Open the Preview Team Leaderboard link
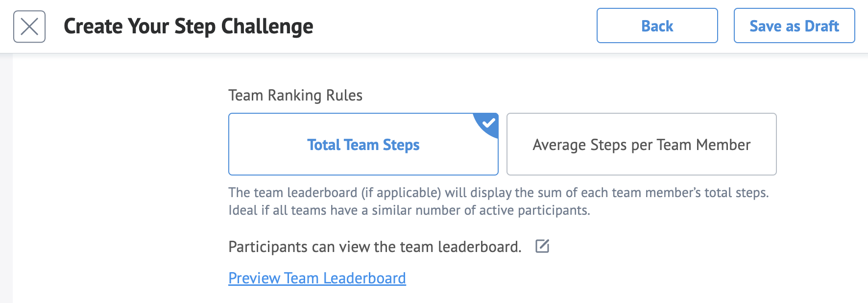The width and height of the screenshot is (868, 303). (x=317, y=278)
